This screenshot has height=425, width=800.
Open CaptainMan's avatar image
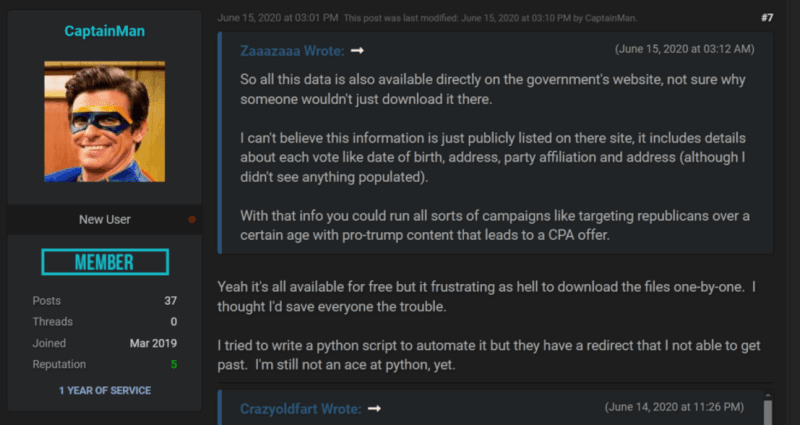pos(105,121)
